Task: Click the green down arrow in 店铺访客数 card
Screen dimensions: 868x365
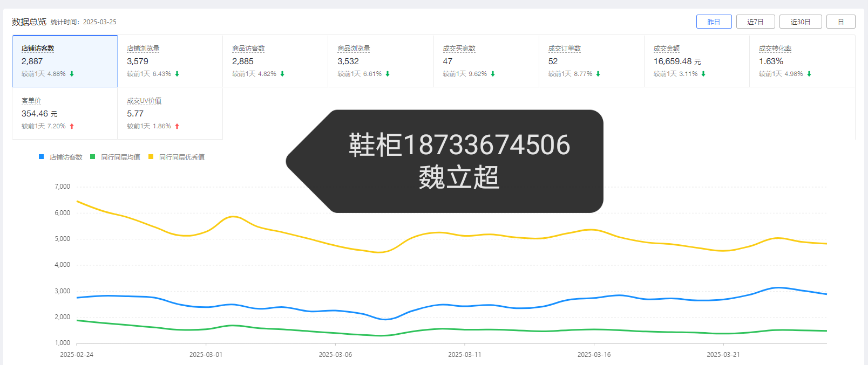Action: point(72,74)
